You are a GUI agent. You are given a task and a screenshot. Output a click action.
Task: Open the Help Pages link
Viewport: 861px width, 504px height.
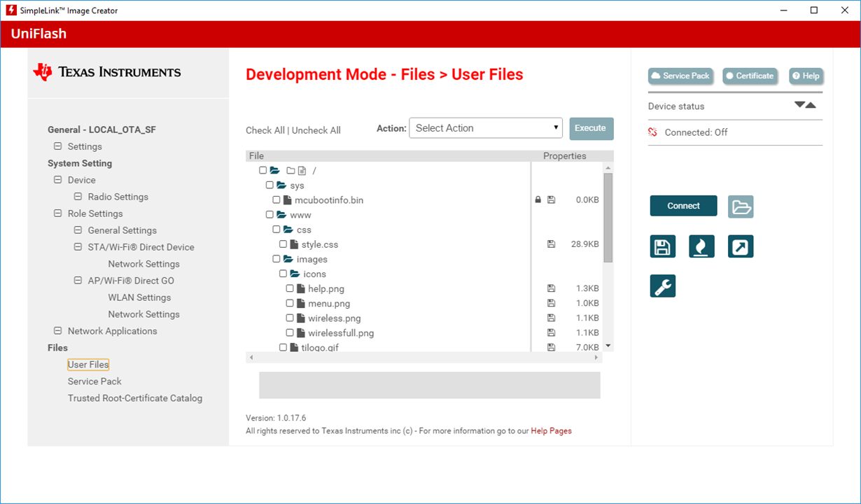pos(551,431)
